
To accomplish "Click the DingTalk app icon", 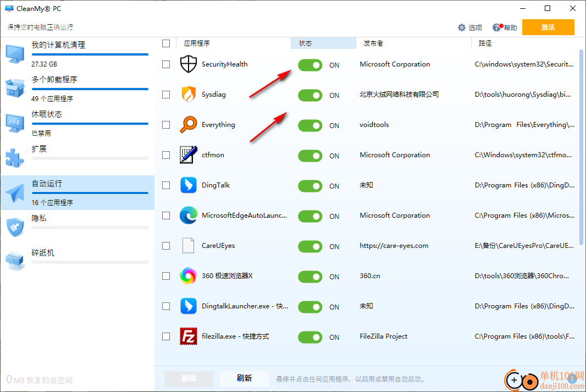I will click(x=189, y=185).
